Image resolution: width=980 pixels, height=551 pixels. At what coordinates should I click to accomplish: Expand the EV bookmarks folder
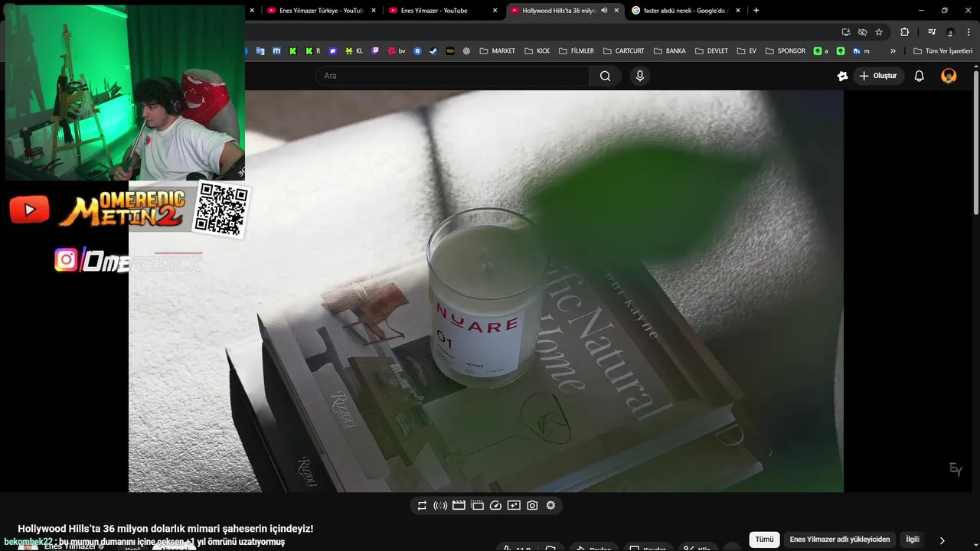[746, 51]
